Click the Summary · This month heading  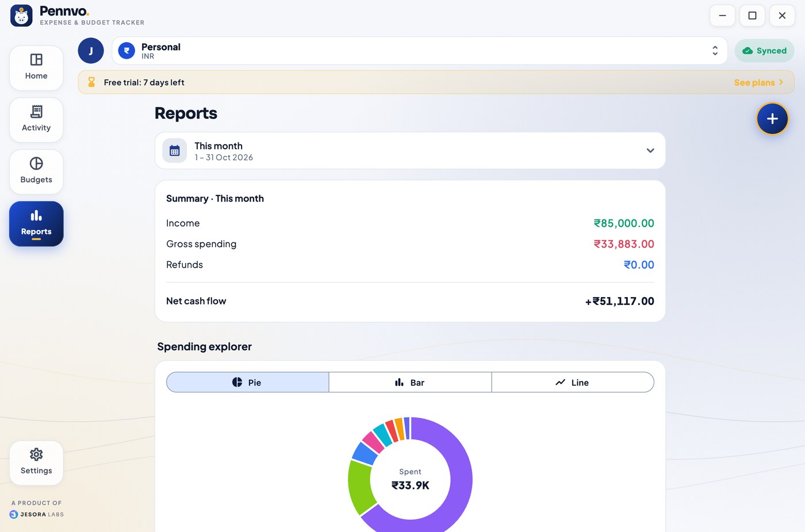point(215,198)
